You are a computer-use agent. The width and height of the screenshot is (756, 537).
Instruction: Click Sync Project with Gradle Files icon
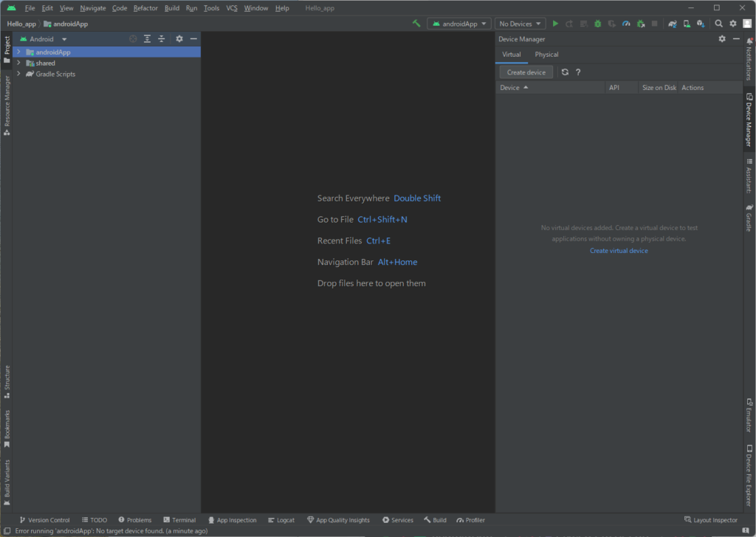tap(673, 24)
